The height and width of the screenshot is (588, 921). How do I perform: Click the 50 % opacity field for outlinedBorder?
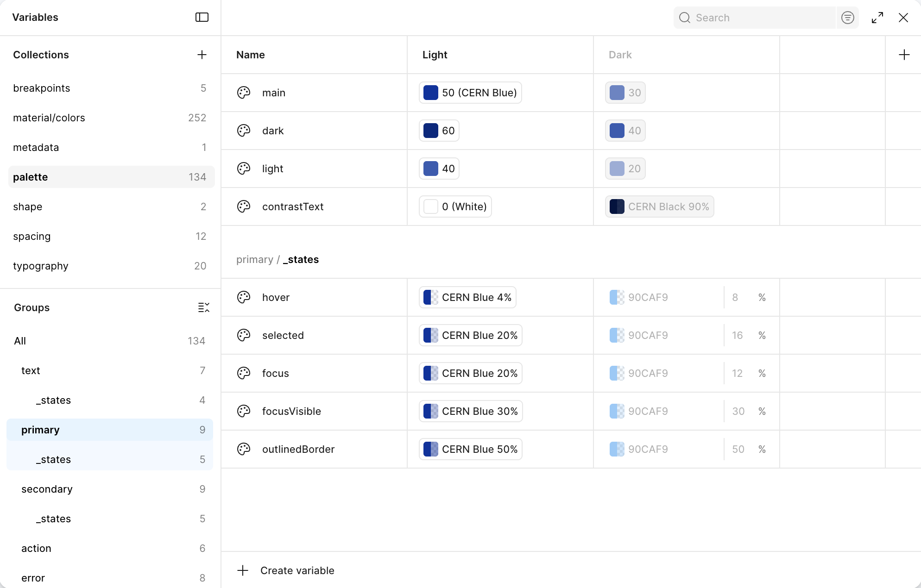pyautogui.click(x=749, y=449)
